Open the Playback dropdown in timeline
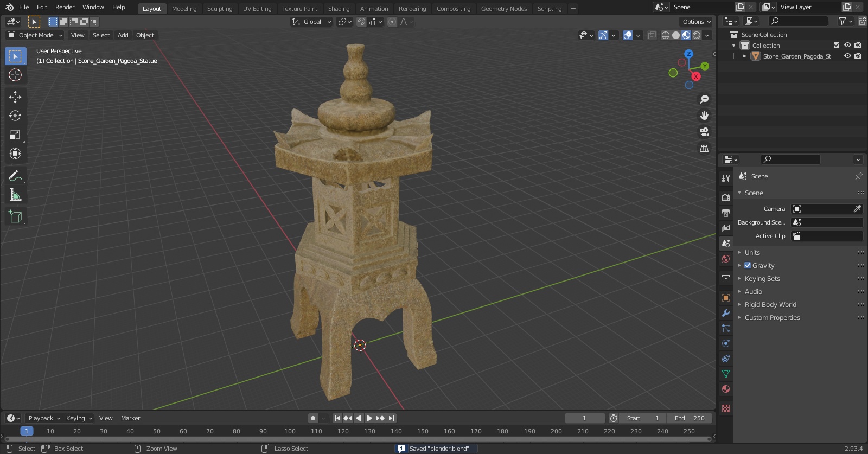The width and height of the screenshot is (868, 454). tap(43, 418)
